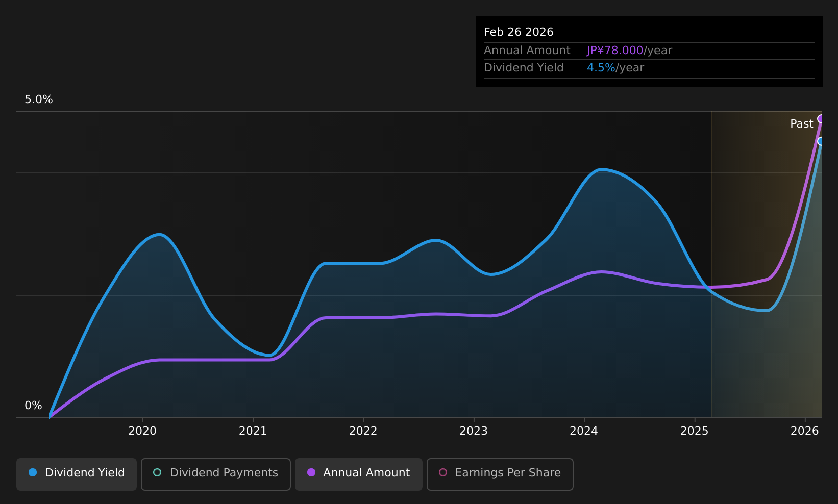Image resolution: width=838 pixels, height=504 pixels.
Task: Click the 2020 x-axis label
Action: click(142, 431)
